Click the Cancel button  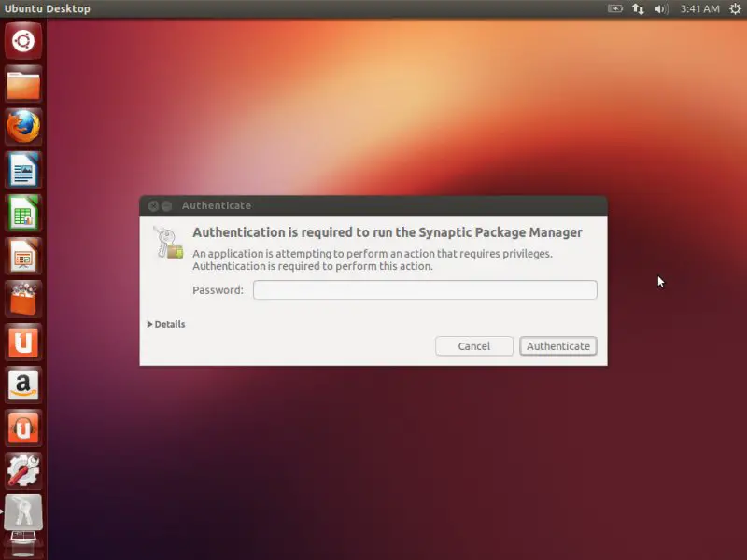pyautogui.click(x=474, y=346)
